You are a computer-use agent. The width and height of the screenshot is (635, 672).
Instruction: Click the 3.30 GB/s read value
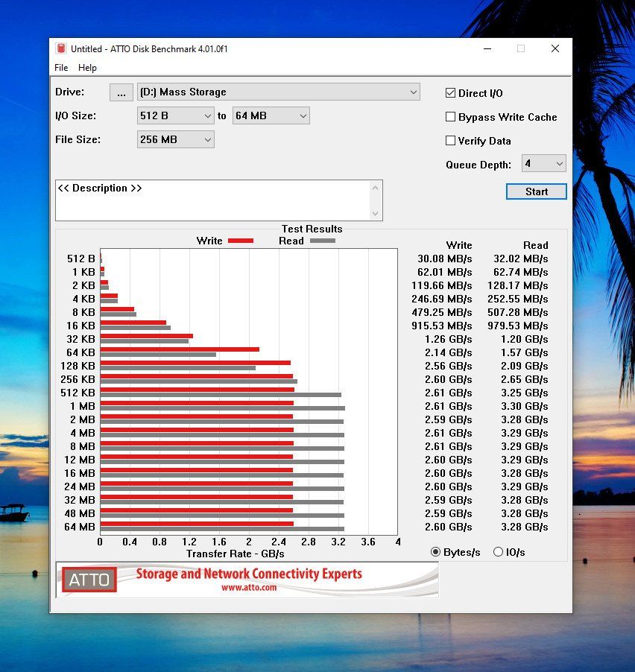pyautogui.click(x=525, y=406)
